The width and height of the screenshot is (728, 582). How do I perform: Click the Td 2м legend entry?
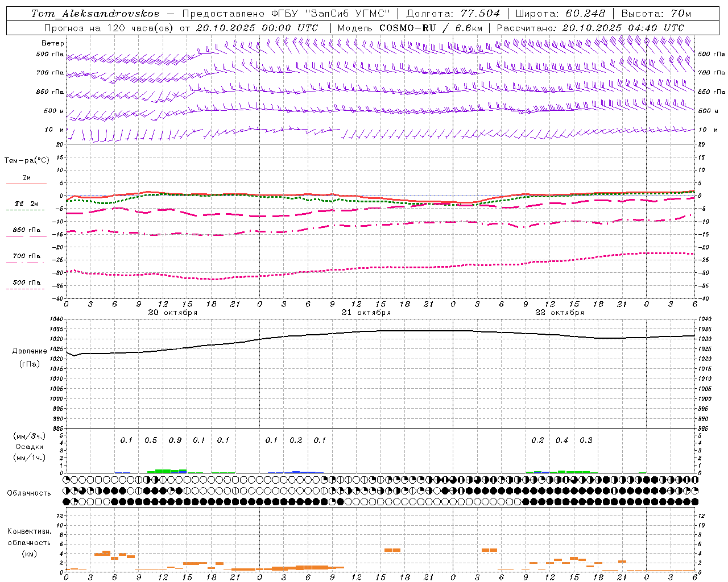[x=26, y=203]
